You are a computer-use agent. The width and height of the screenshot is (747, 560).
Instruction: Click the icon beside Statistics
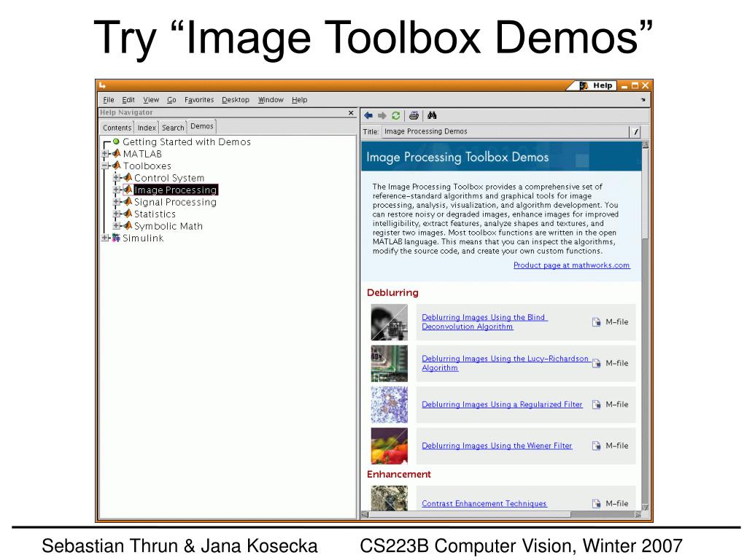coord(127,214)
